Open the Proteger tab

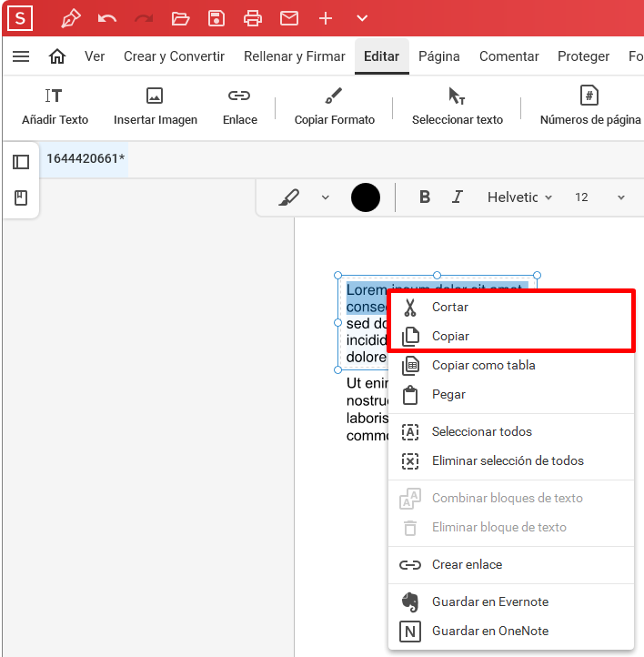[x=584, y=56]
